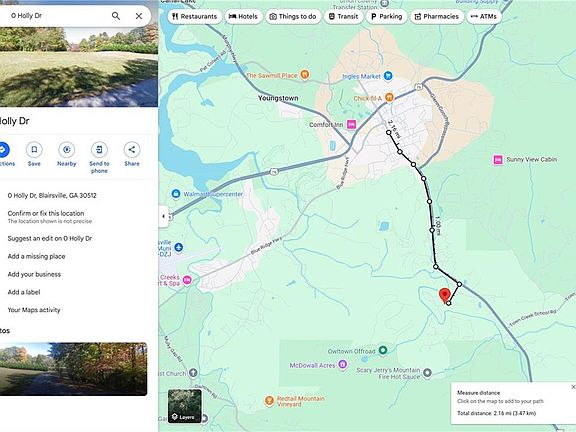The height and width of the screenshot is (432, 576).
Task: Select the Ingles Market shopping marker
Action: [x=388, y=76]
